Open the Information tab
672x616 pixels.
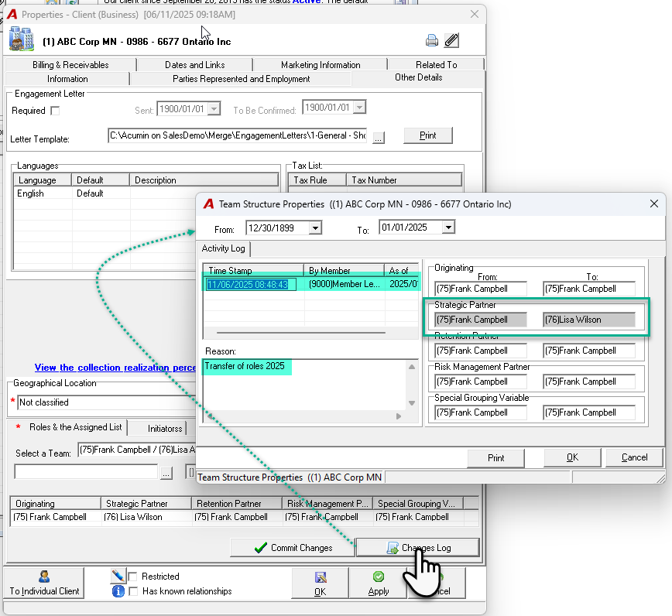coord(67,79)
